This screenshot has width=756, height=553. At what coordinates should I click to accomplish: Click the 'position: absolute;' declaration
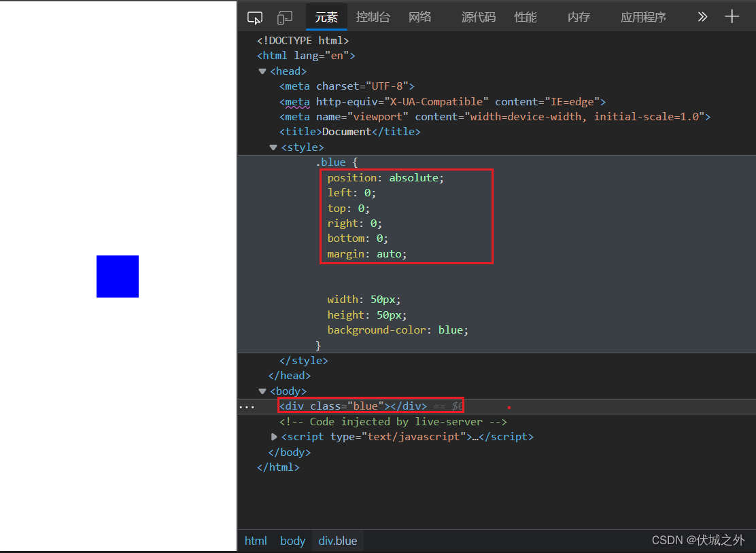pyautogui.click(x=385, y=178)
